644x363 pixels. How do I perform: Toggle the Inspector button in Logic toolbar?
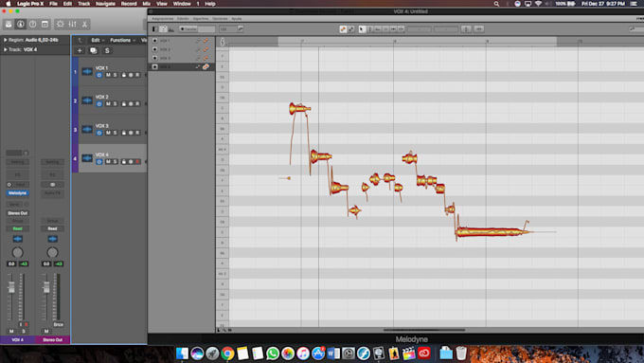(20, 25)
